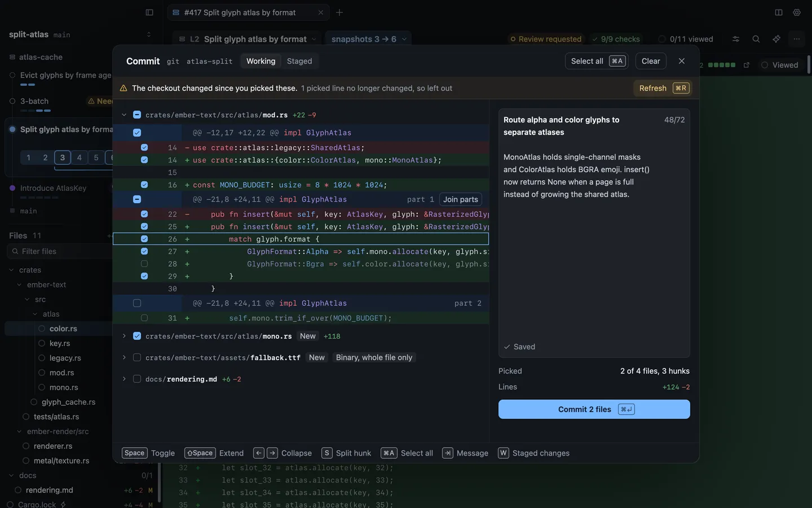
Task: Click Review requested status badge
Action: click(x=545, y=39)
